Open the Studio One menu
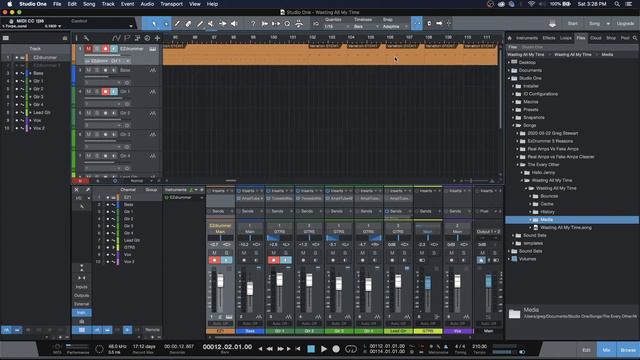640x360 pixels. tap(33, 4)
